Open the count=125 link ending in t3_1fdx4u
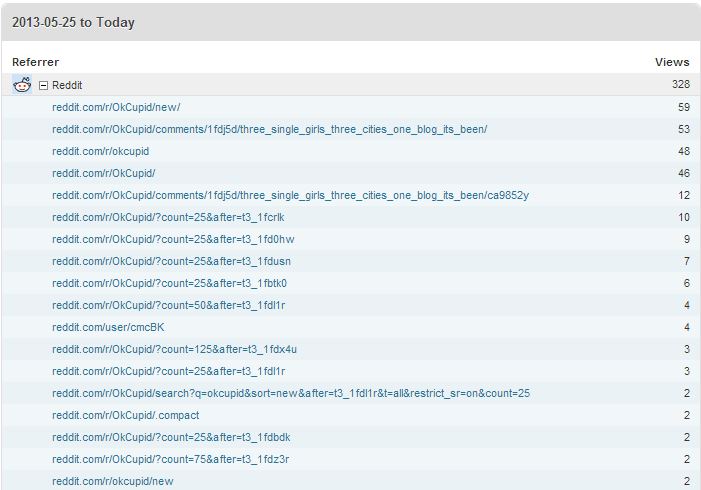The image size is (701, 490). (x=174, y=349)
